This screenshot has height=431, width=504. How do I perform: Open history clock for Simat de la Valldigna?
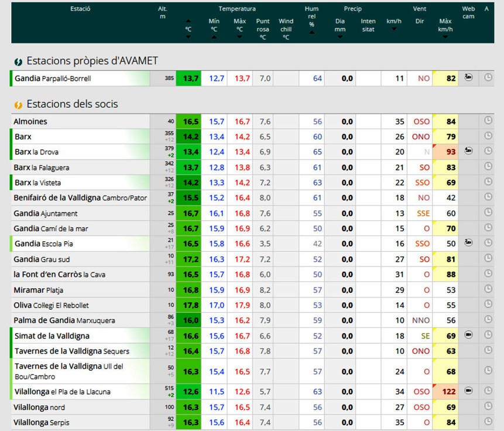coord(488,335)
